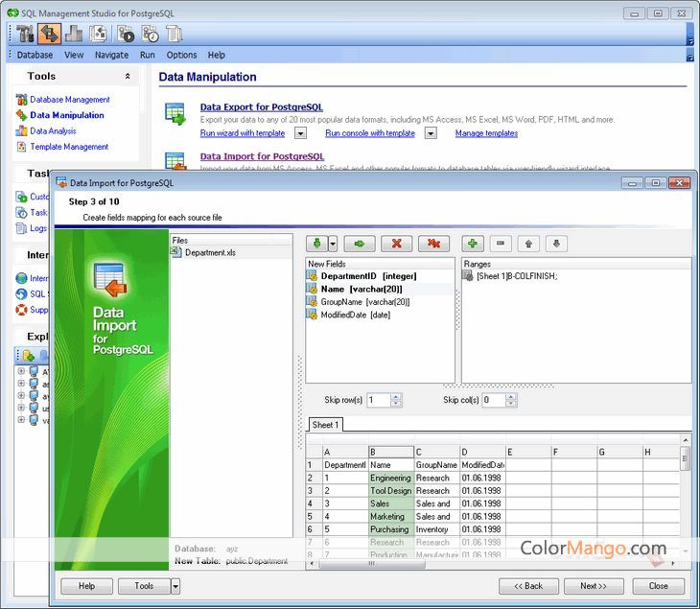Click the Data Export for PostgreSQL icon
The height and width of the screenshot is (609, 700).
(175, 114)
